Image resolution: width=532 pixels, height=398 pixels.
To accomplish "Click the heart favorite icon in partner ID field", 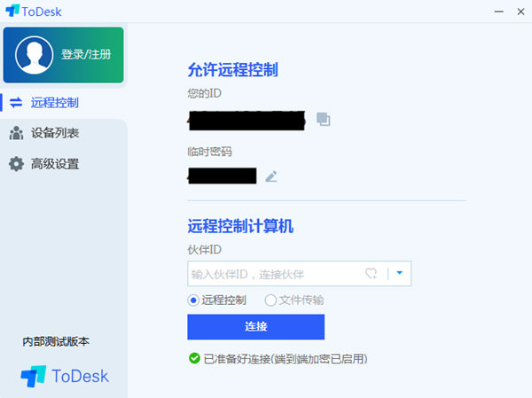I will click(x=372, y=274).
